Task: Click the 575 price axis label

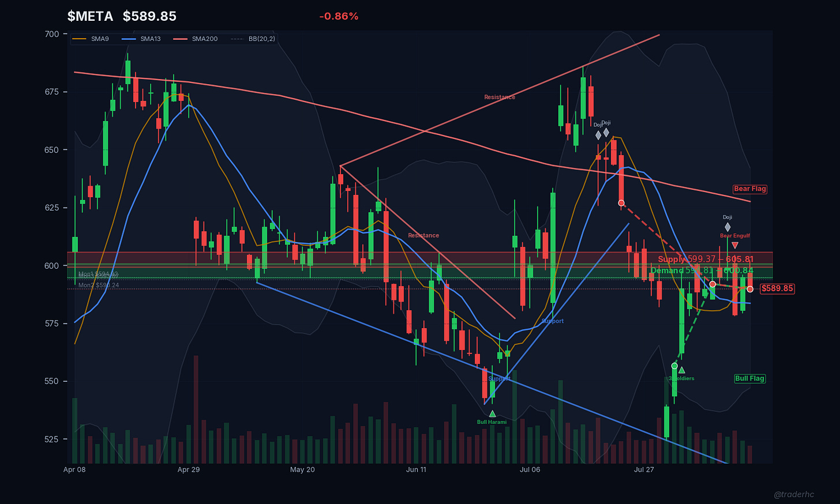Action: [52, 324]
